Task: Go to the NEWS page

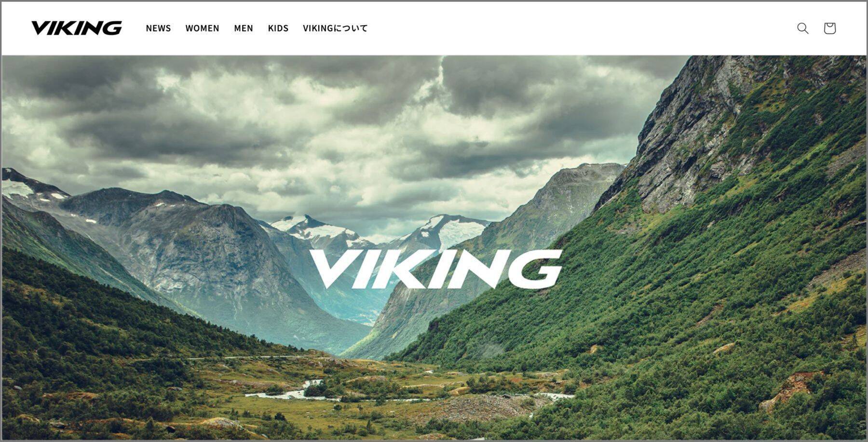Action: tap(158, 28)
